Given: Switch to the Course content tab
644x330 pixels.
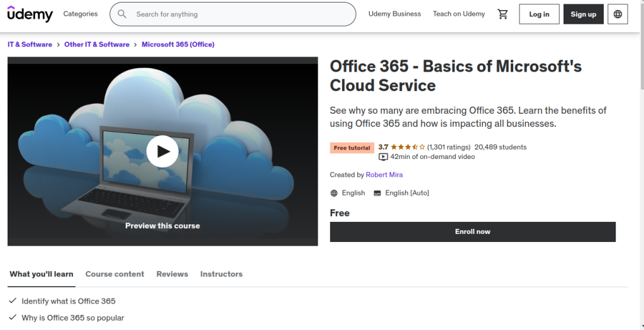Looking at the screenshot, I should (x=114, y=274).
